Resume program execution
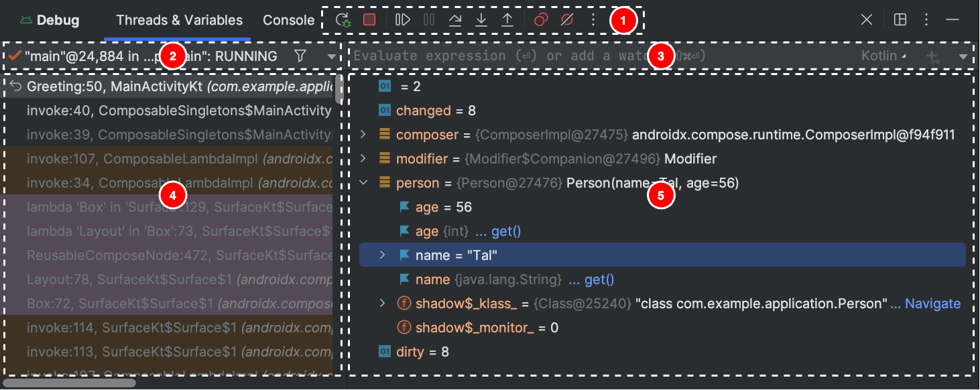The width and height of the screenshot is (980, 390). click(403, 20)
